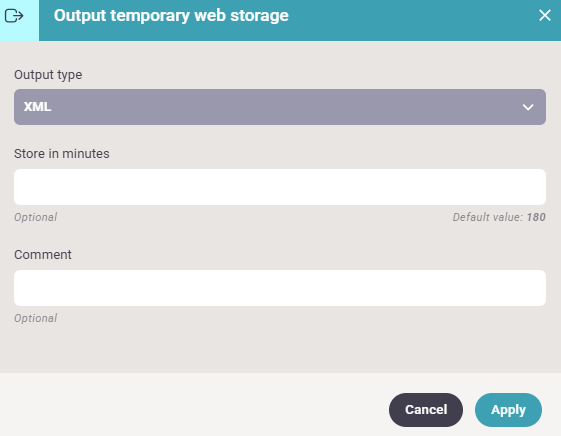
Task: Click the teal header bar beside the title
Action: pyautogui.click(x=411, y=20)
